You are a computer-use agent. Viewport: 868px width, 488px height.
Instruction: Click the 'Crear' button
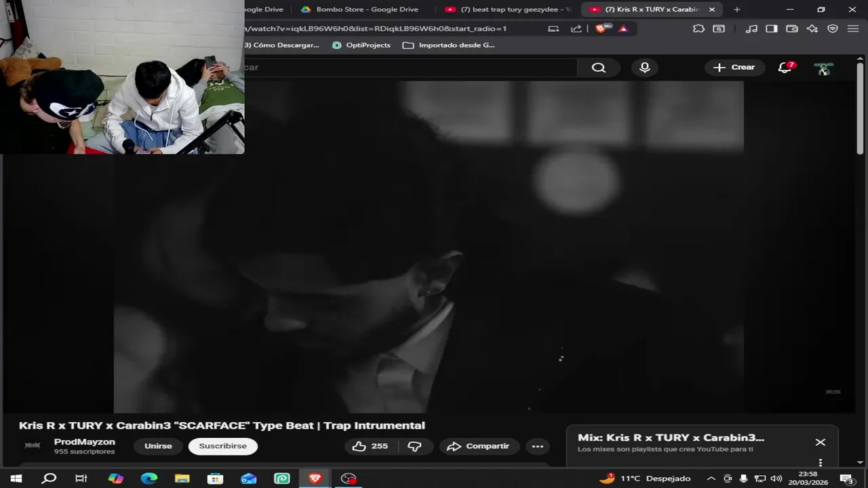(x=734, y=67)
